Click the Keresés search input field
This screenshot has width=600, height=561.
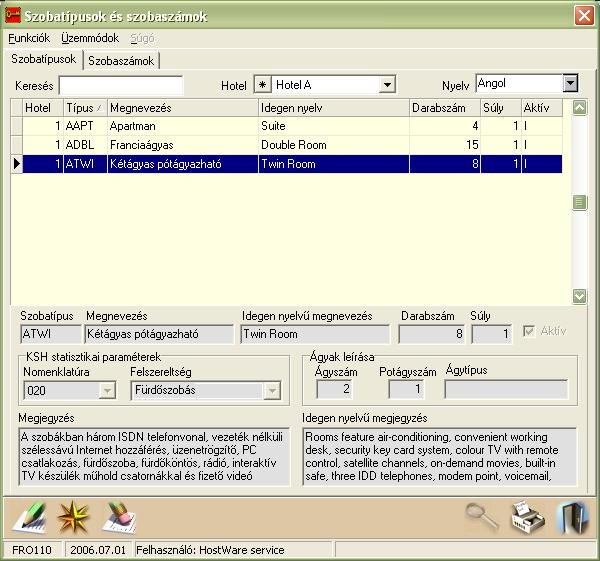coord(121,85)
